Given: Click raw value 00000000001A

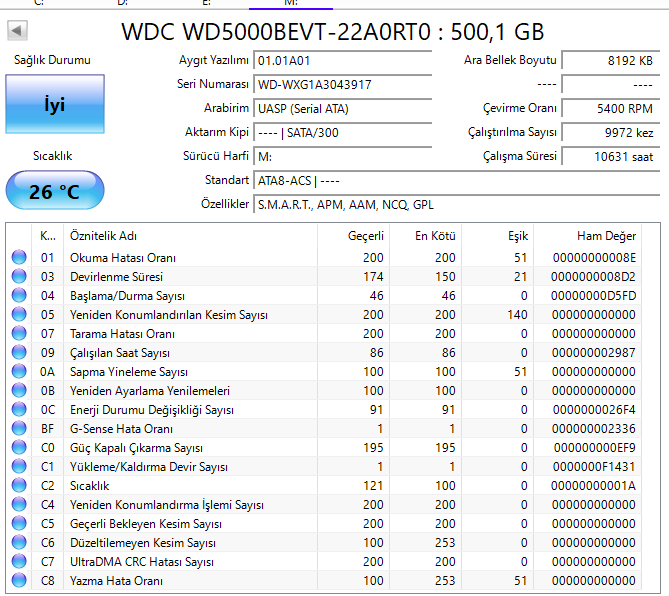Looking at the screenshot, I should 593,486.
